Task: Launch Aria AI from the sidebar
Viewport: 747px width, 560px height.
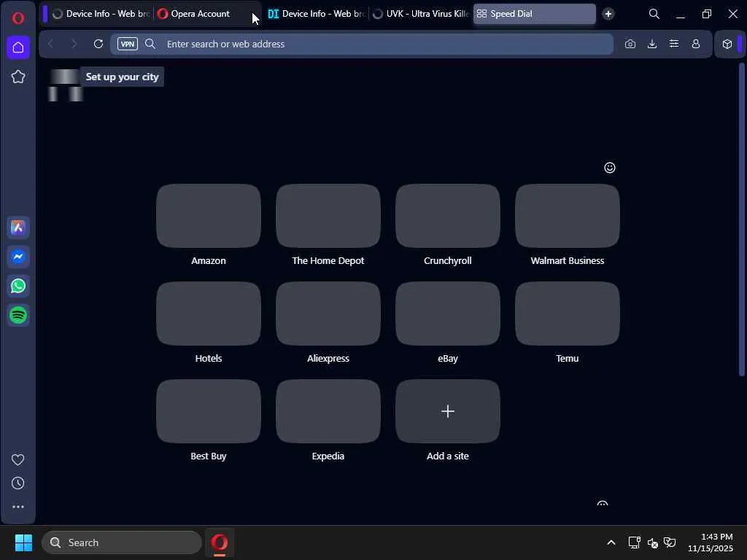Action: (x=18, y=227)
